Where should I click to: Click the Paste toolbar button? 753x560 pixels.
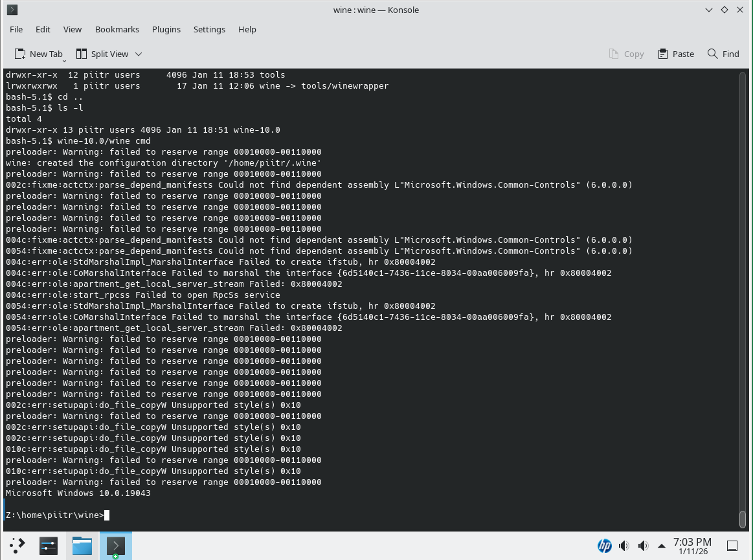pyautogui.click(x=676, y=54)
